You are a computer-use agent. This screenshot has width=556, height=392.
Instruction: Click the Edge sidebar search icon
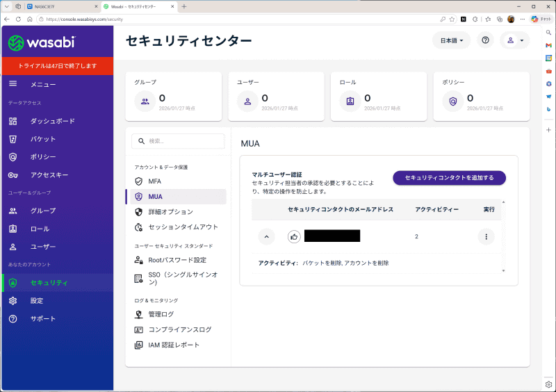tap(548, 32)
